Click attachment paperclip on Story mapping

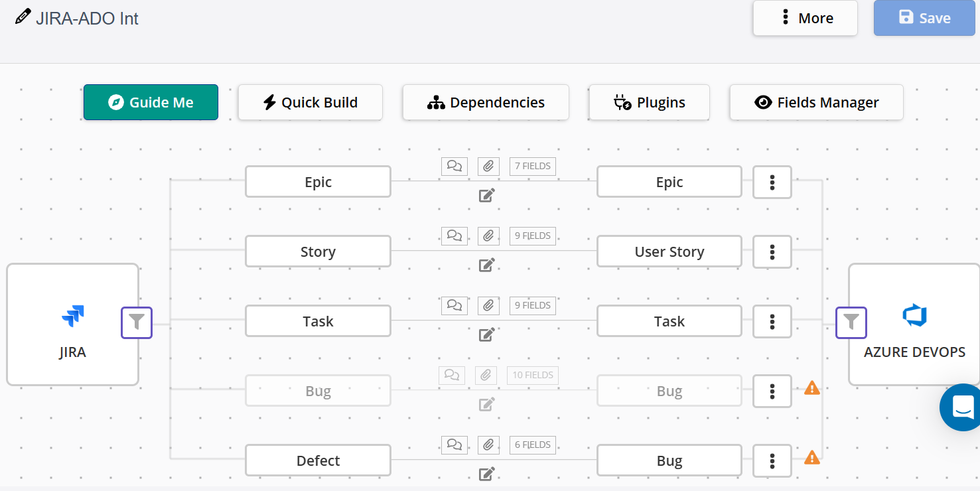click(x=488, y=236)
